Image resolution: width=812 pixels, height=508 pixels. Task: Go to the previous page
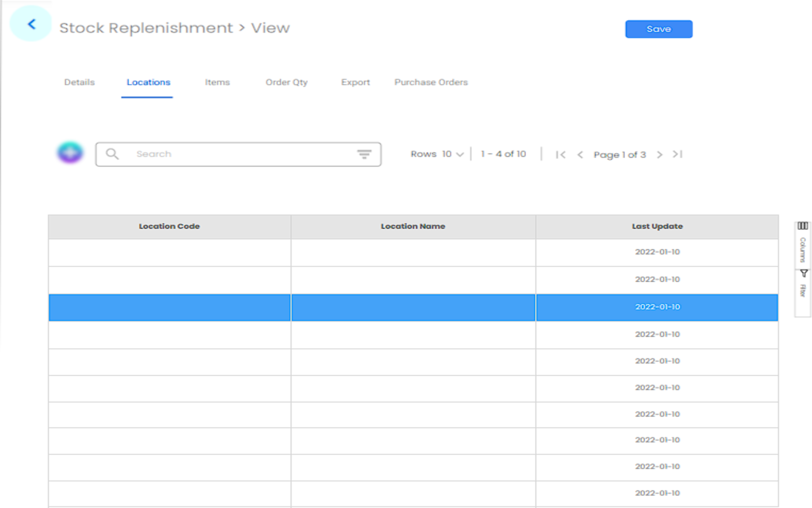pos(580,155)
